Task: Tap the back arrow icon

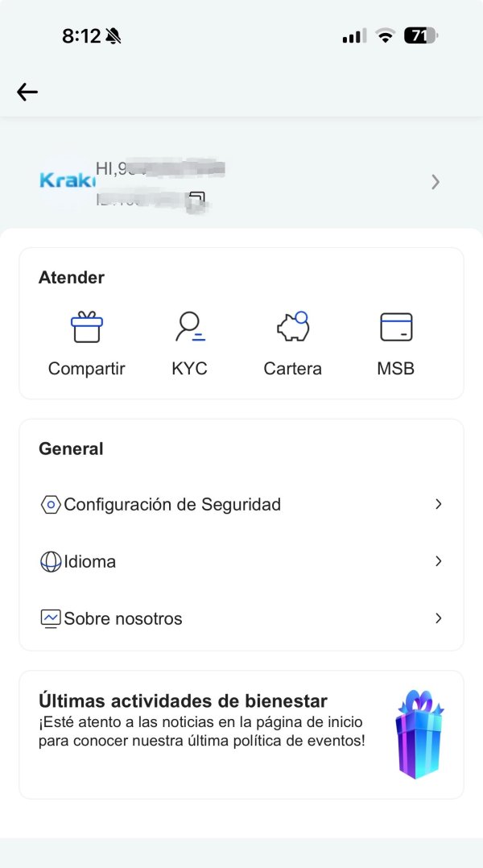Action: (x=27, y=92)
